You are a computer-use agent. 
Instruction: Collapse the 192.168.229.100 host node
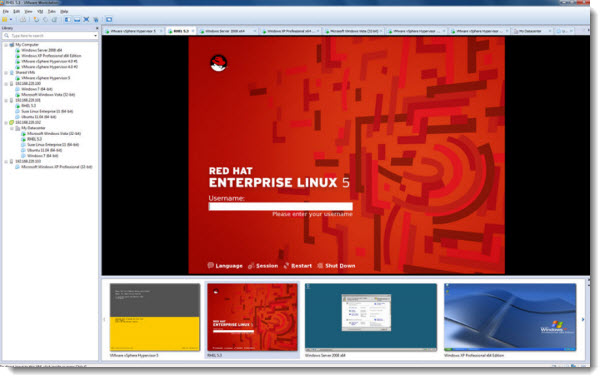coord(6,84)
